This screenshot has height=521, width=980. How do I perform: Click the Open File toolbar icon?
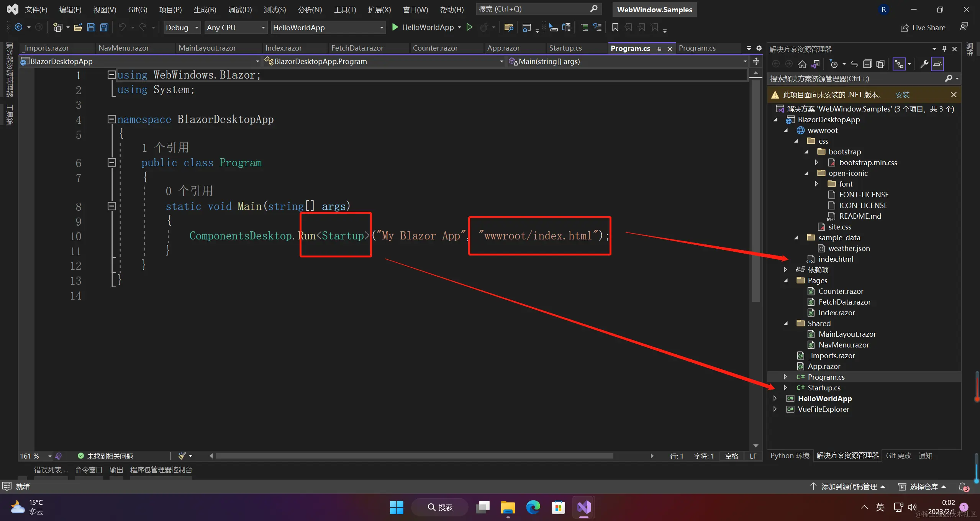click(78, 27)
